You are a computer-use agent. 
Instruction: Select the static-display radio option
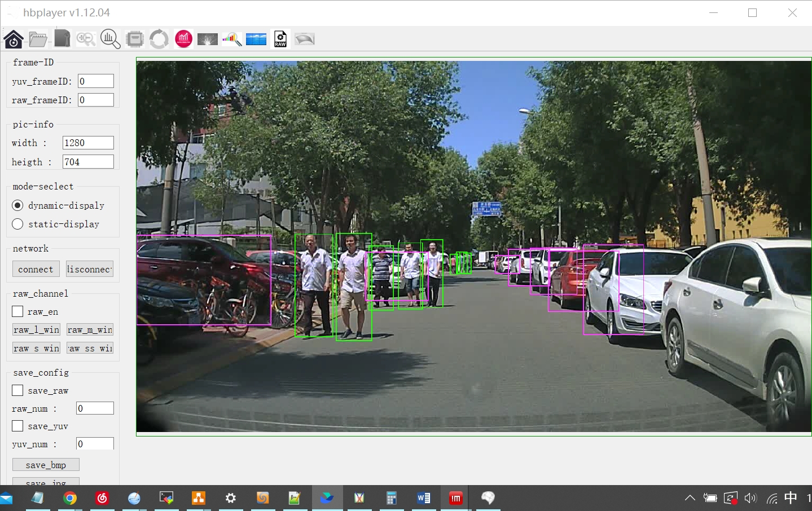click(17, 224)
